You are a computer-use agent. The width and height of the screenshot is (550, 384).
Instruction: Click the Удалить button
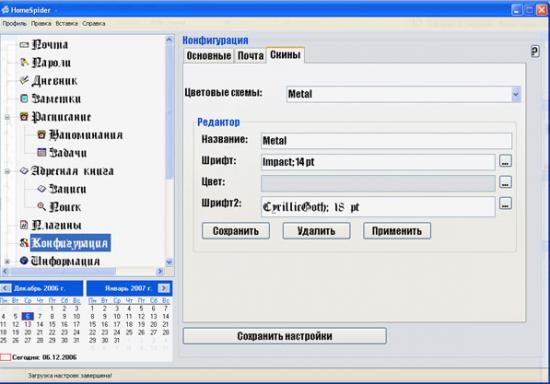click(x=316, y=231)
